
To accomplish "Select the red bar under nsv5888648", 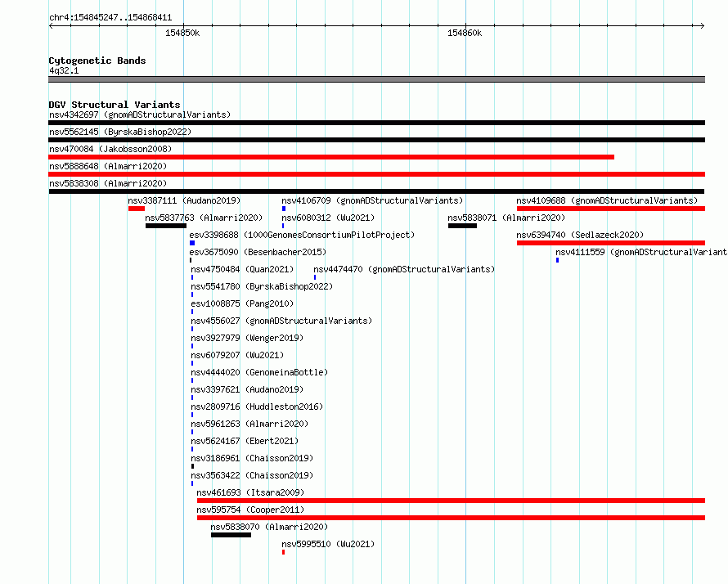I will 376,174.
